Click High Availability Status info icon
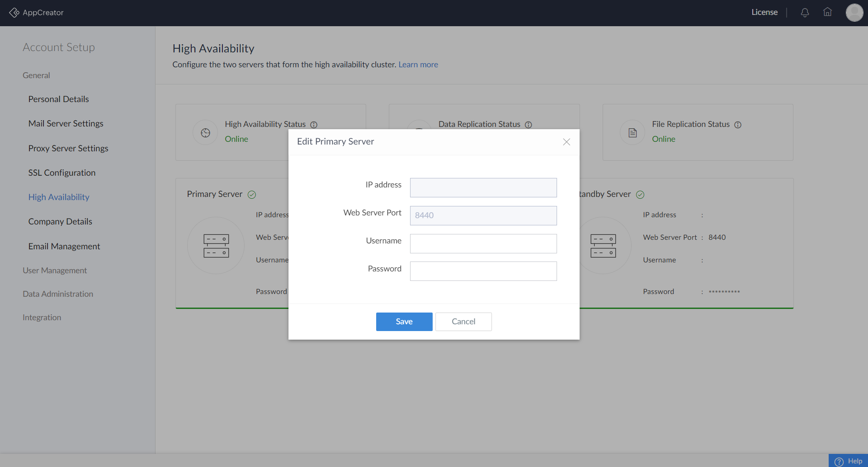Viewport: 868px width, 467px height. [x=314, y=125]
